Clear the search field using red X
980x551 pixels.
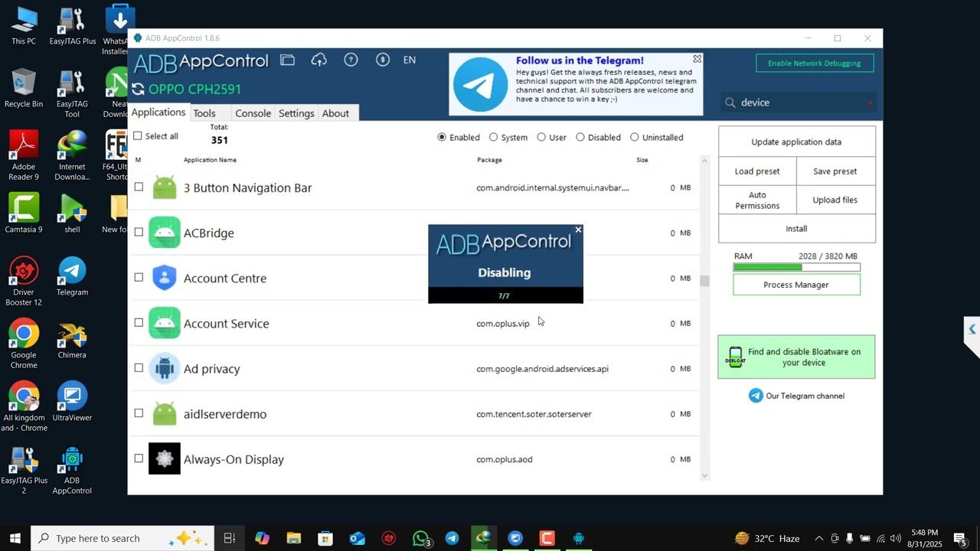(x=870, y=103)
